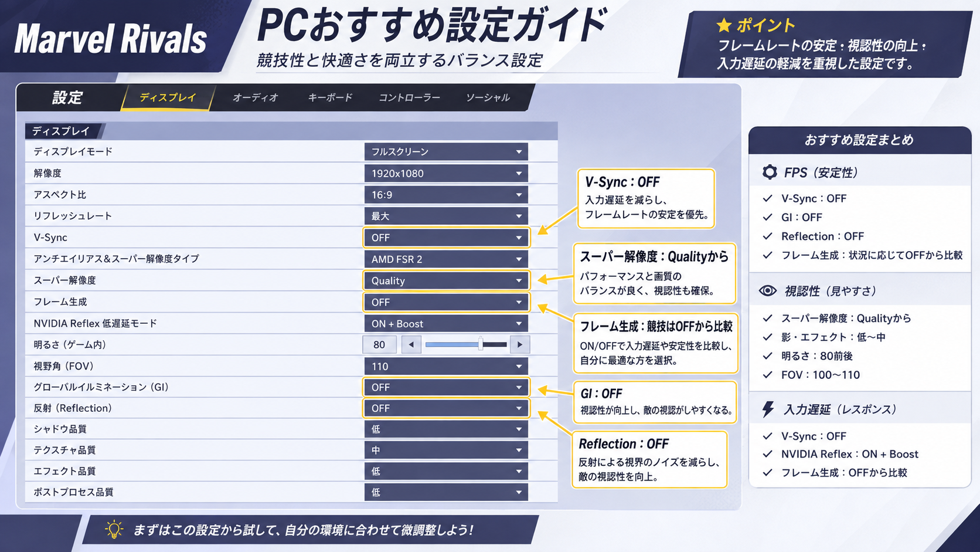This screenshot has width=980, height=552.
Task: Click the checkmark beside フレーム生成：状況に応じてOFFから比較
Action: 768,255
